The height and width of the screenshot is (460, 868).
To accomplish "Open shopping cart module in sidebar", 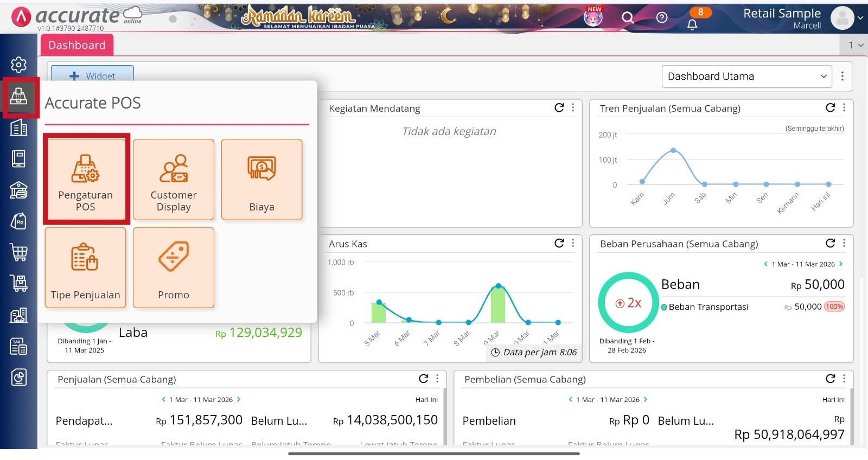I will coord(18,252).
